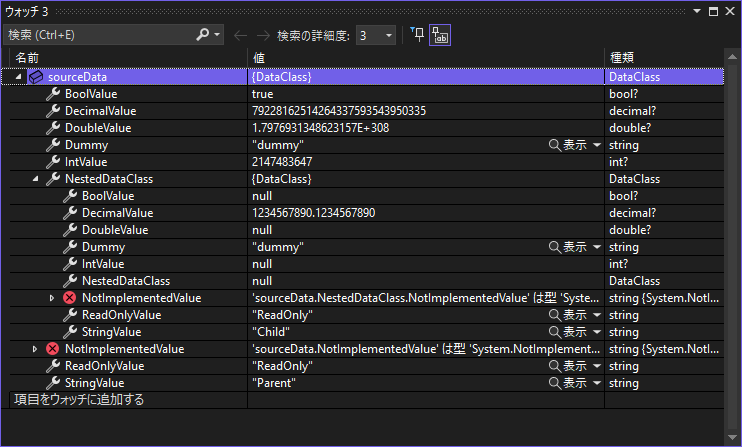The height and width of the screenshot is (447, 742).
Task: Open the search depth dropdown showing 3
Action: point(376,35)
